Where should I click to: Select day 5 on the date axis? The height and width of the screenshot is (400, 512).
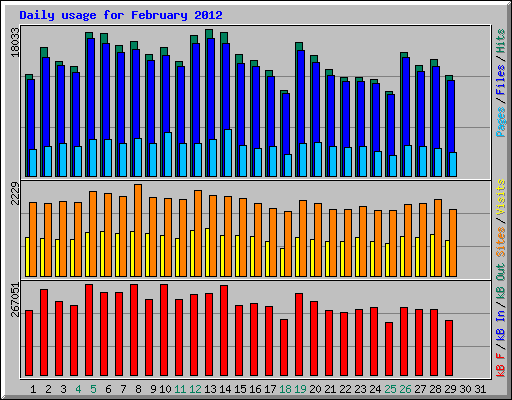(x=93, y=389)
